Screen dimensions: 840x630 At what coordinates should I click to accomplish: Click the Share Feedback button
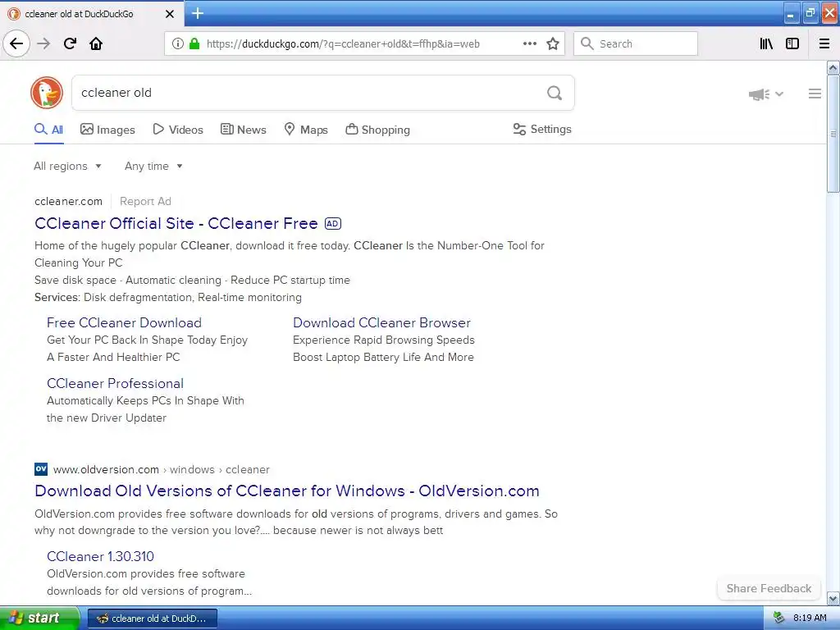click(x=769, y=588)
